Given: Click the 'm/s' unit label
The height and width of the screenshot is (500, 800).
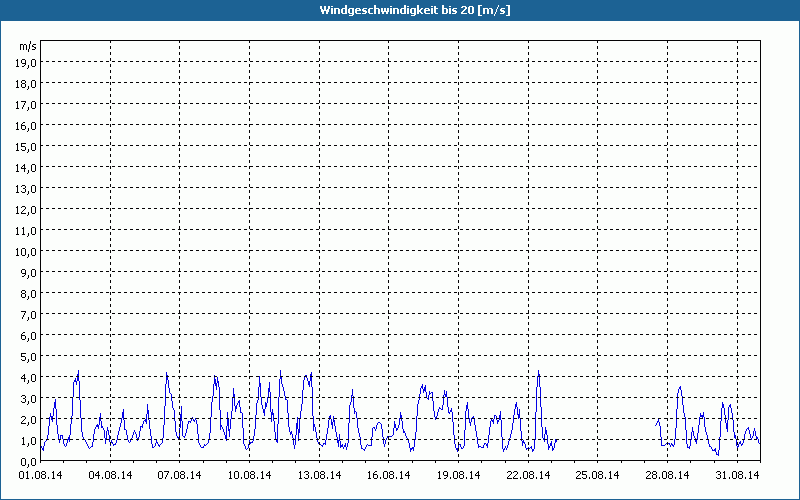Looking at the screenshot, I should click(x=28, y=46).
